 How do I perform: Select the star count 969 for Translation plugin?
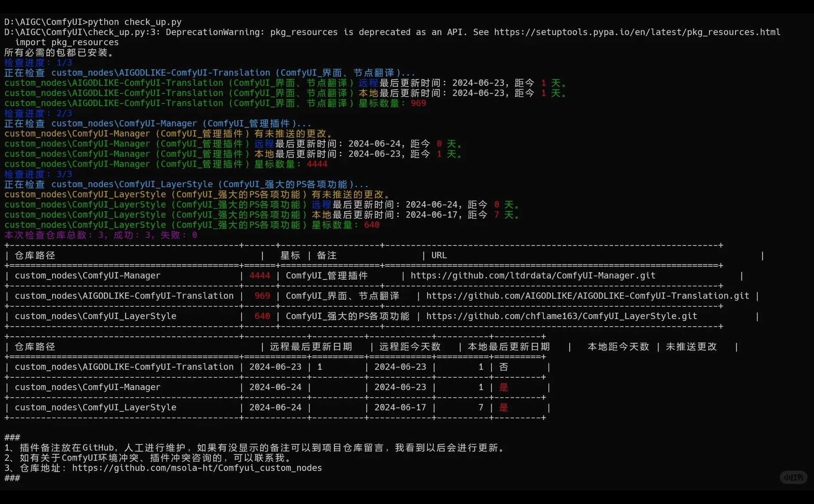tap(261, 296)
